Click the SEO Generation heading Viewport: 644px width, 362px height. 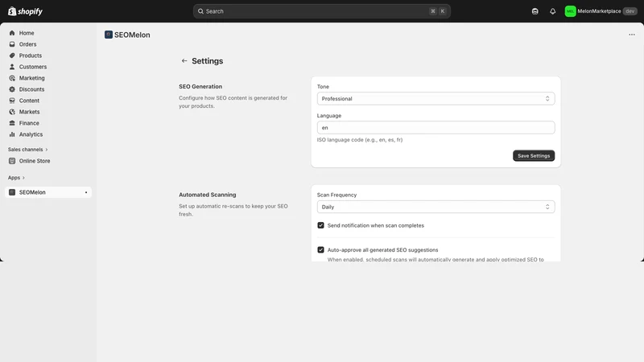(x=200, y=87)
